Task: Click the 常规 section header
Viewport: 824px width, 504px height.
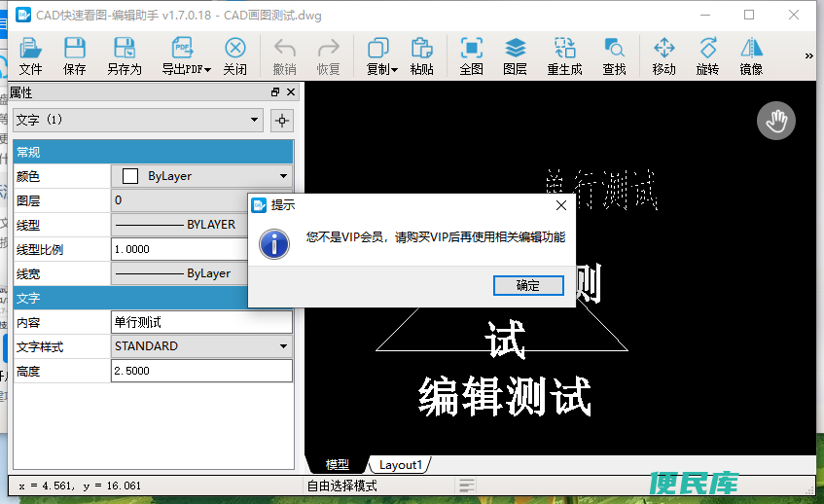Action: (153, 152)
